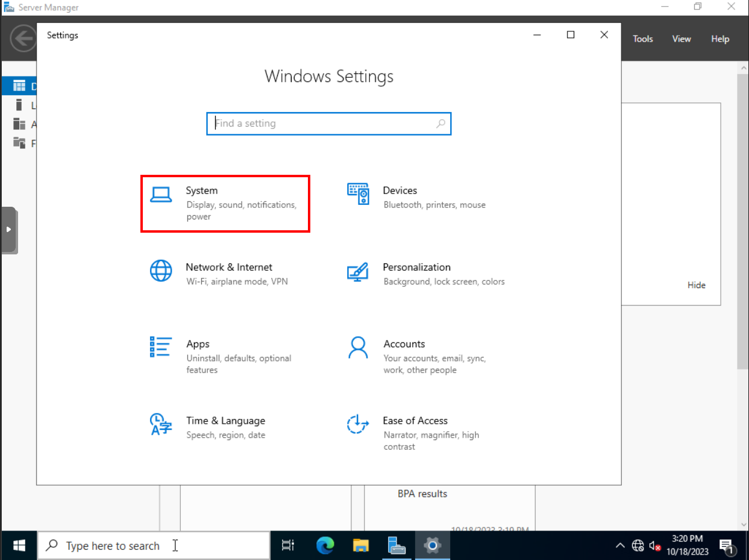Screen dimensions: 749x560
Task: Show hidden system tray icons
Action: point(619,546)
